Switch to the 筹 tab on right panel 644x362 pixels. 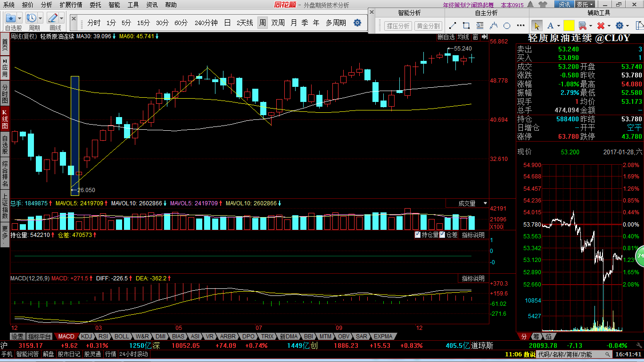536,337
